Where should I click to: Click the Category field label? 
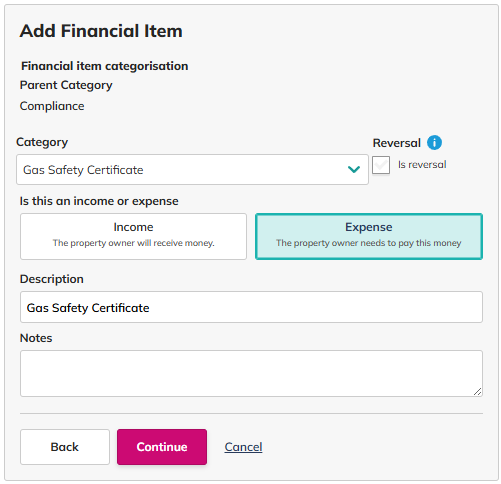42,142
